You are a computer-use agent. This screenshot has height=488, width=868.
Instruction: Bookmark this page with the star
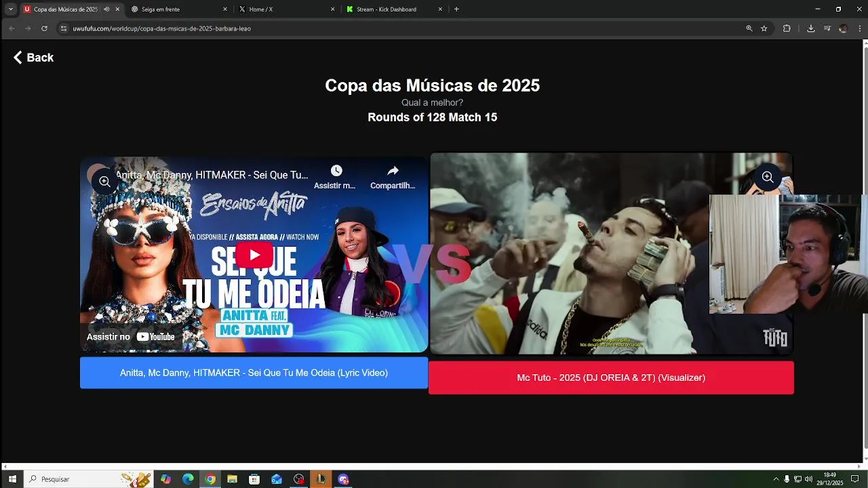(764, 28)
